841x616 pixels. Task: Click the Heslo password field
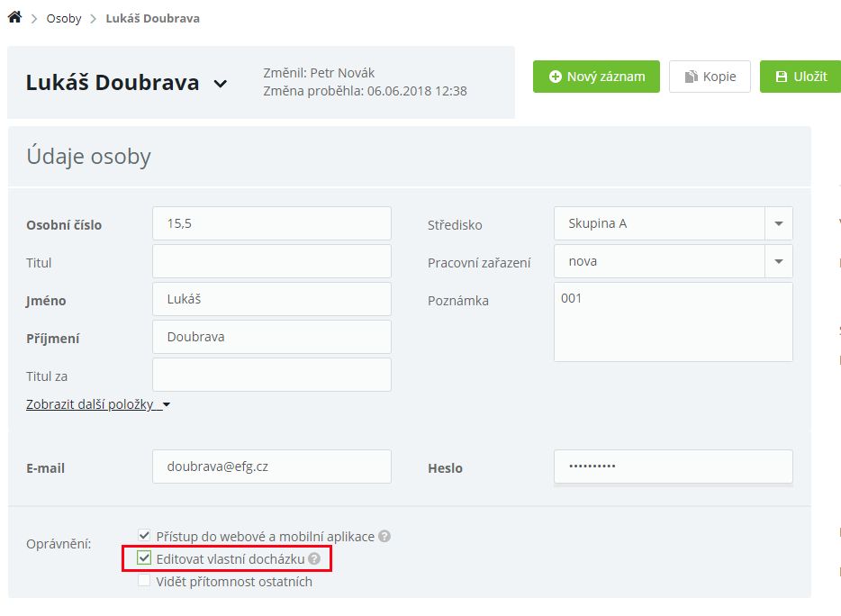pyautogui.click(x=673, y=467)
